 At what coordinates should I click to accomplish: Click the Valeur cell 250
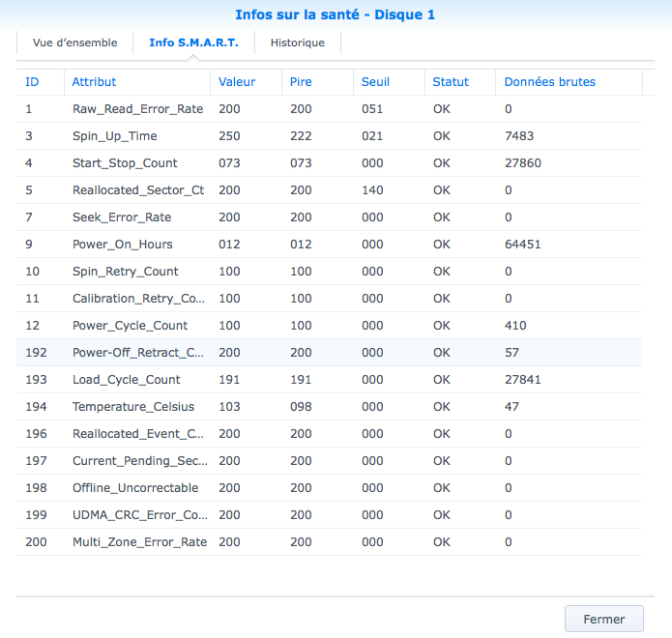click(x=229, y=136)
